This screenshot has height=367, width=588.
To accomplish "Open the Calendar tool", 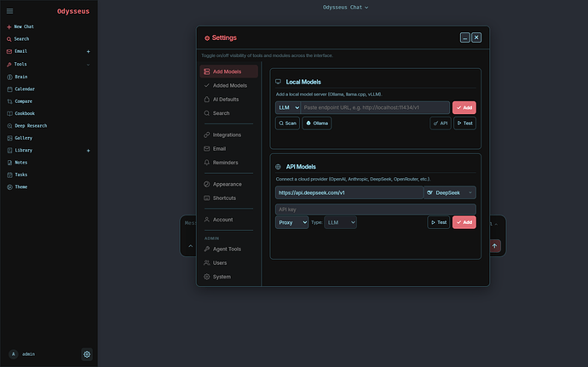I will [x=21, y=89].
